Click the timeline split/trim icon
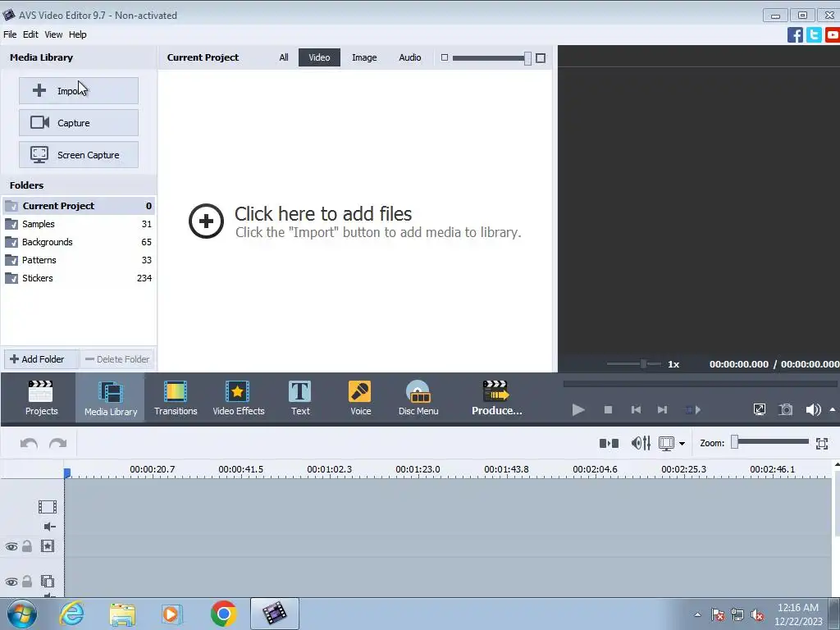Screen dimensions: 840x630 (x=609, y=444)
